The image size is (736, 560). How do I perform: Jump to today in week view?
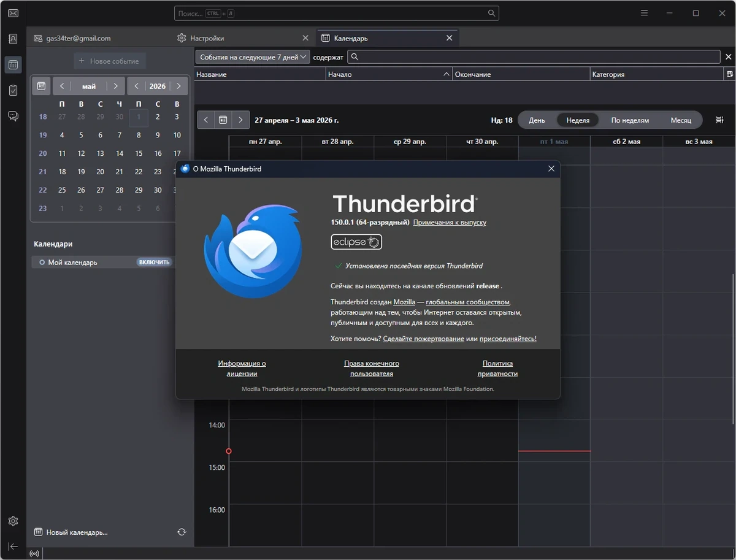tap(223, 120)
